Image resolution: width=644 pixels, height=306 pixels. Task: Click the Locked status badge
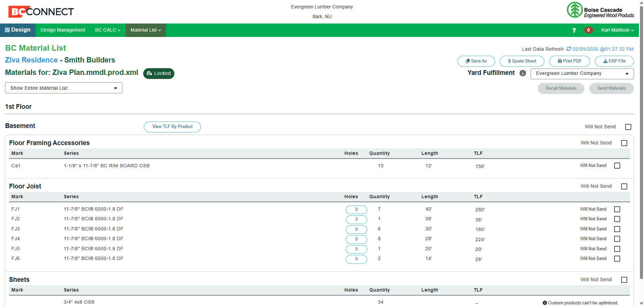pyautogui.click(x=159, y=74)
